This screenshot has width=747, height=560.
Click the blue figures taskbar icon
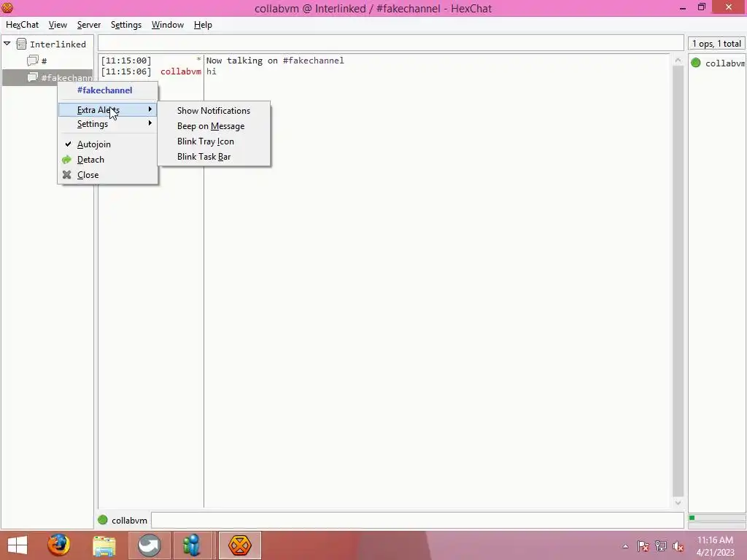[192, 545]
